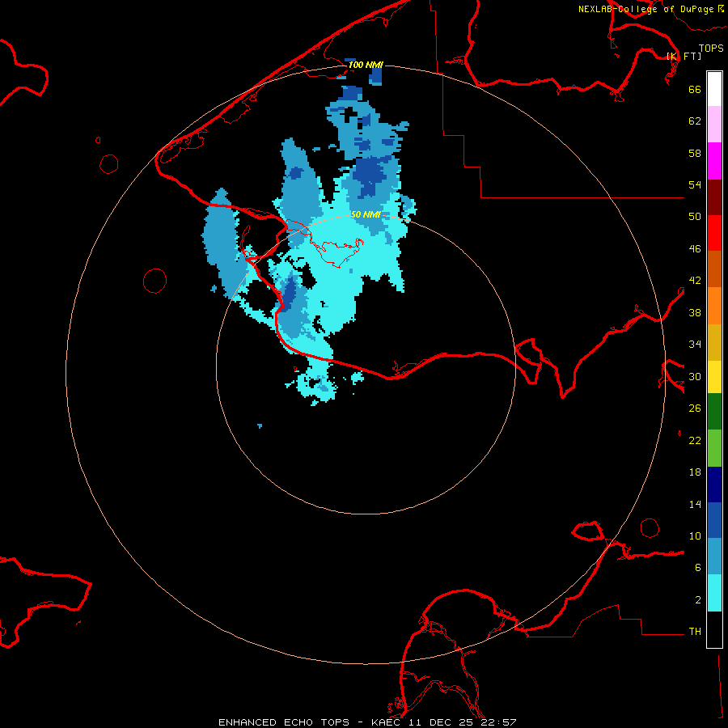This screenshot has width=728, height=728.
Task: Click the '50 NMI' range ring label
Action: (x=366, y=214)
